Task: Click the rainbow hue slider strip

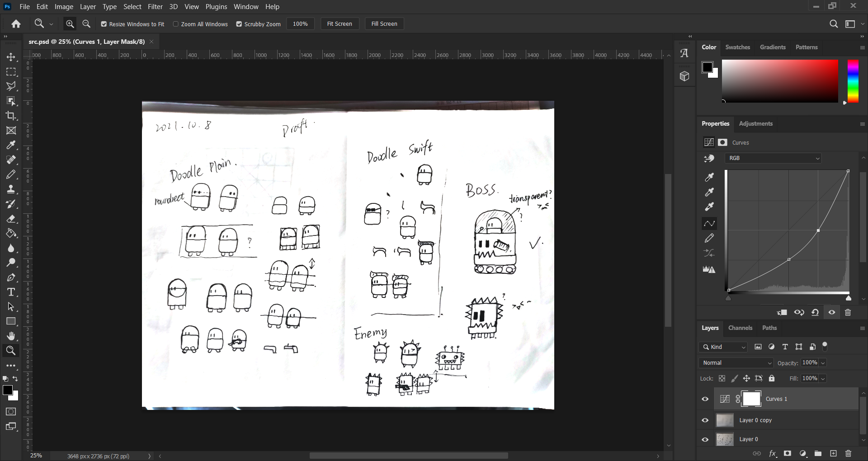Action: pyautogui.click(x=853, y=81)
